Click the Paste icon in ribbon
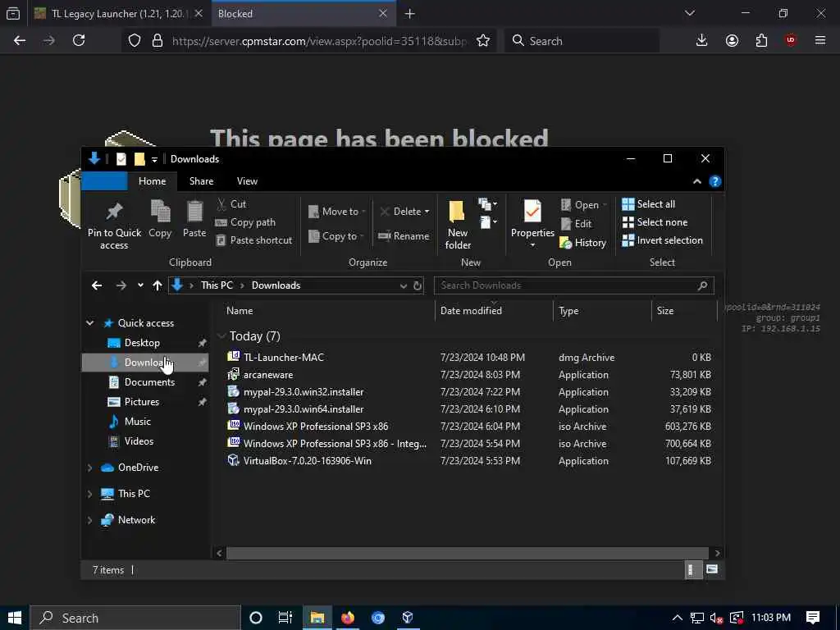Viewport: 840px width, 630px height. (194, 211)
